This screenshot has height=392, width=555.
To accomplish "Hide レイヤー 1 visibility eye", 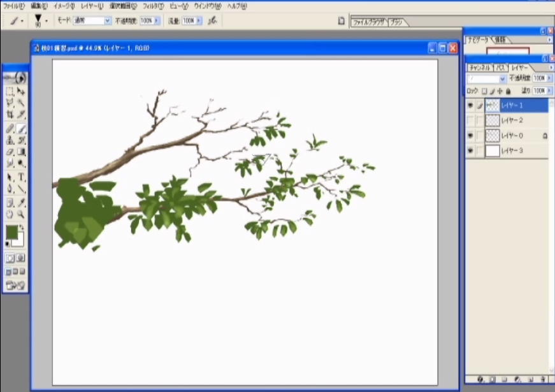I will click(x=470, y=106).
